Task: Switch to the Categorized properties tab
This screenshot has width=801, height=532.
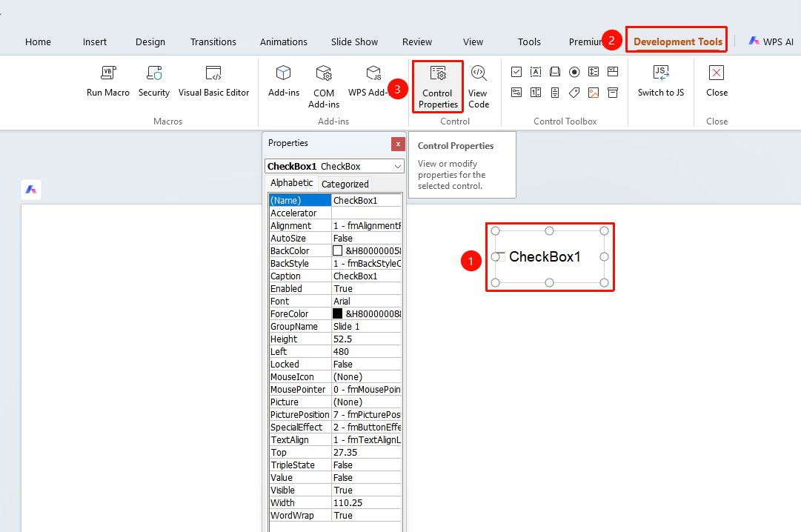Action: (x=345, y=184)
